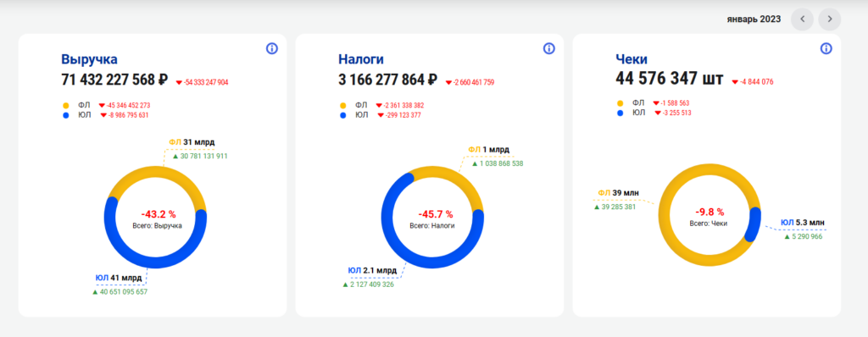This screenshot has height=337, width=868.
Task: Open info icon on Чеки card
Action: click(x=826, y=49)
